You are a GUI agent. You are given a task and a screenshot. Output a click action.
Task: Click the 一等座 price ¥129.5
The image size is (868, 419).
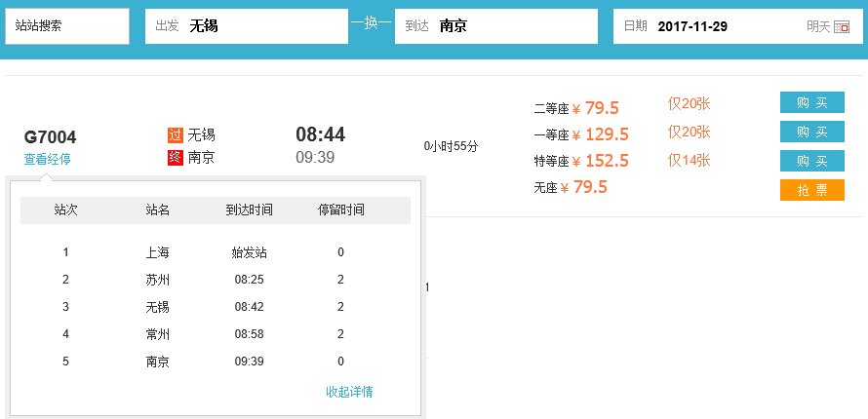click(x=600, y=134)
